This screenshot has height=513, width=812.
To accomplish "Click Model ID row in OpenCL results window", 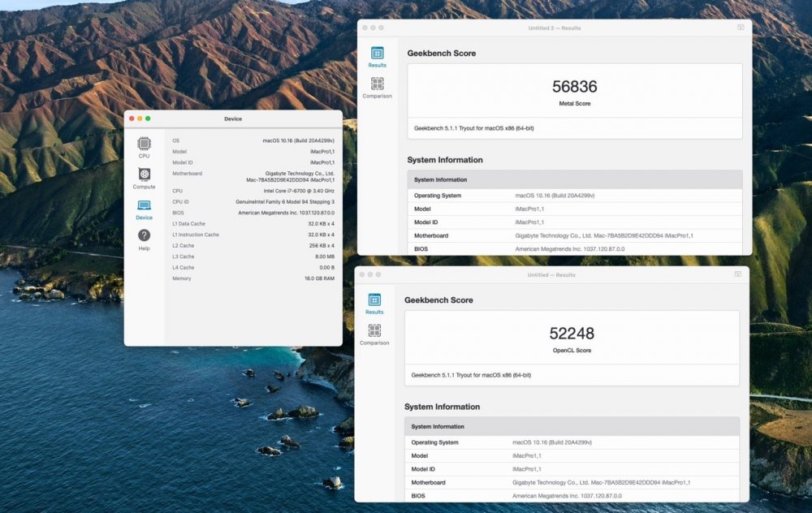I will 572,469.
